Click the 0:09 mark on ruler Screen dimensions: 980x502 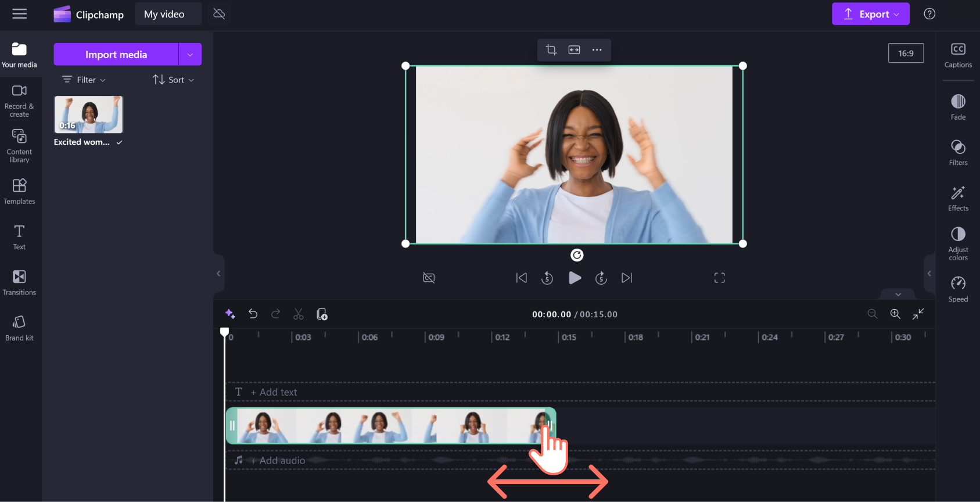(436, 337)
